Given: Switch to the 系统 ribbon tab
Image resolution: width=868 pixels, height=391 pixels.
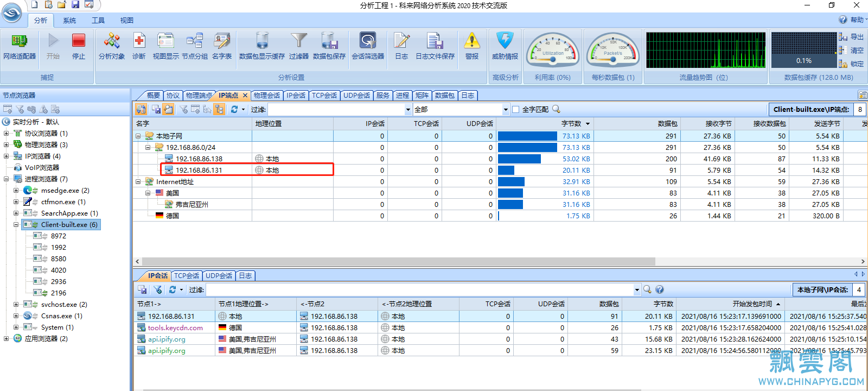Looking at the screenshot, I should (x=69, y=20).
